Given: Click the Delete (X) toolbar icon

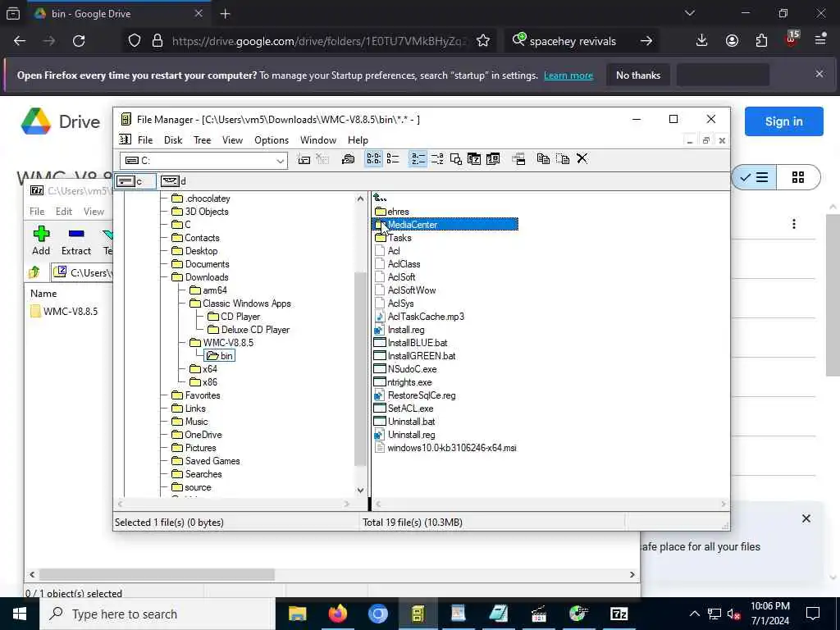Looking at the screenshot, I should pyautogui.click(x=582, y=159).
